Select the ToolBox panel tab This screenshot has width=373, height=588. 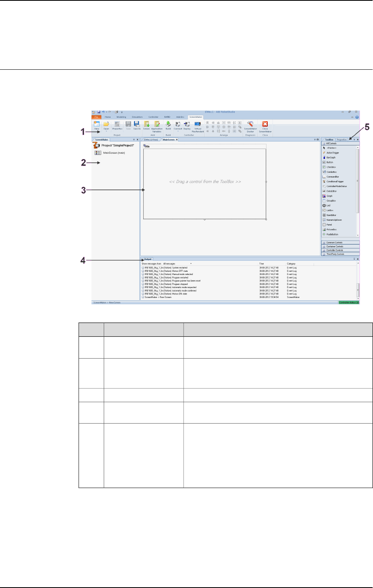pos(329,140)
